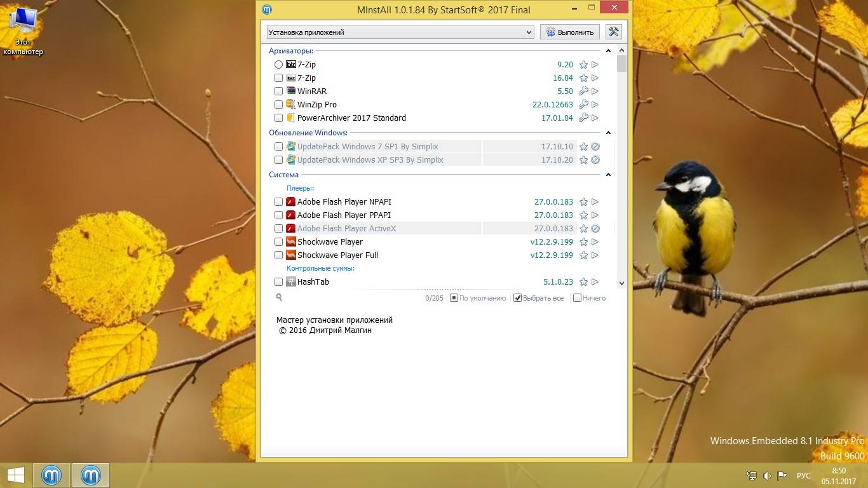Click the play arrow for WinRAR
868x488 pixels.
(x=595, y=91)
